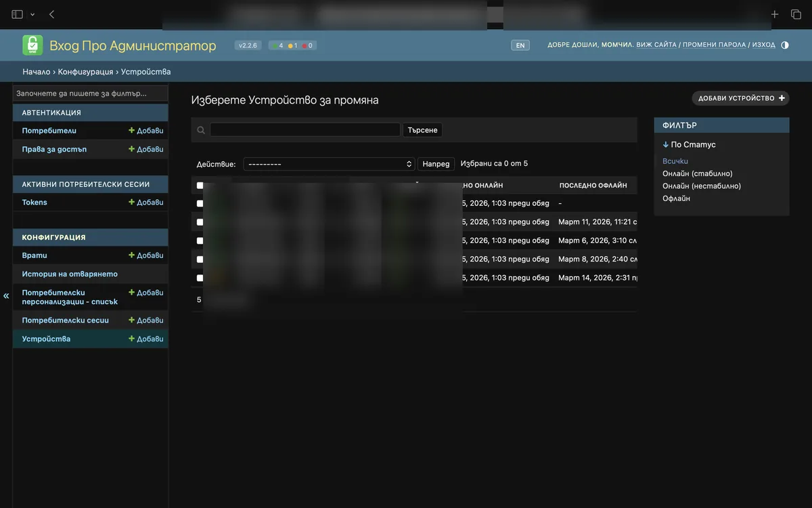
Task: Click the plus icon next to Права за достъп
Action: coord(132,149)
